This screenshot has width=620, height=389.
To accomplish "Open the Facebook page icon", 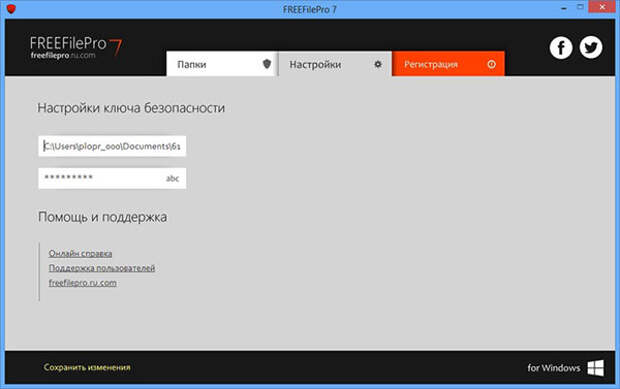I will click(x=561, y=48).
